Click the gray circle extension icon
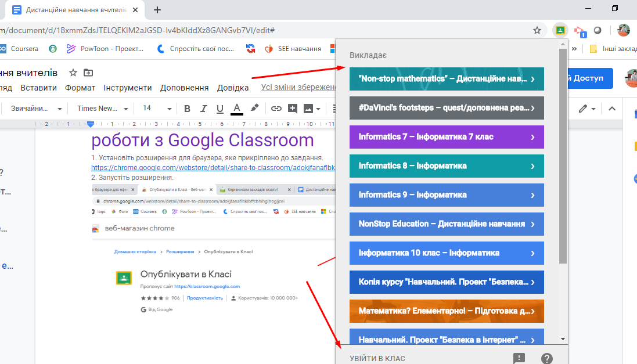The width and height of the screenshot is (637, 364). click(598, 30)
